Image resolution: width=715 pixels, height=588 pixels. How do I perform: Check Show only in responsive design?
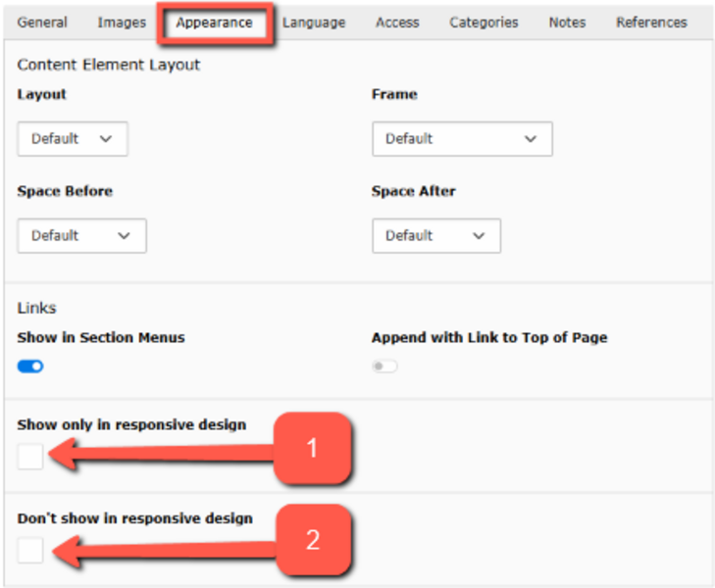pyautogui.click(x=30, y=456)
